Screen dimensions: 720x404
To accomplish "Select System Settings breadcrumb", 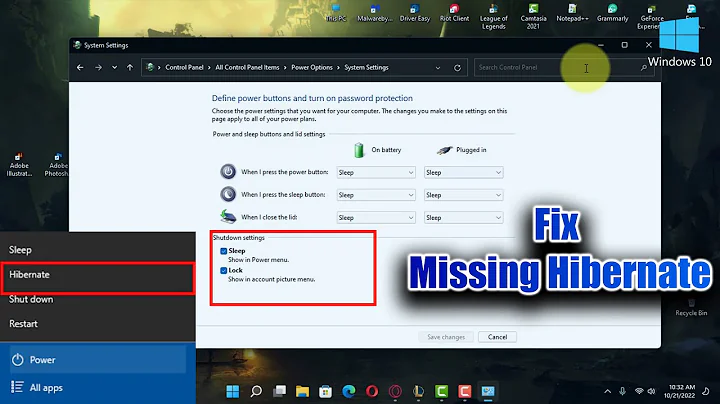I will click(x=366, y=67).
